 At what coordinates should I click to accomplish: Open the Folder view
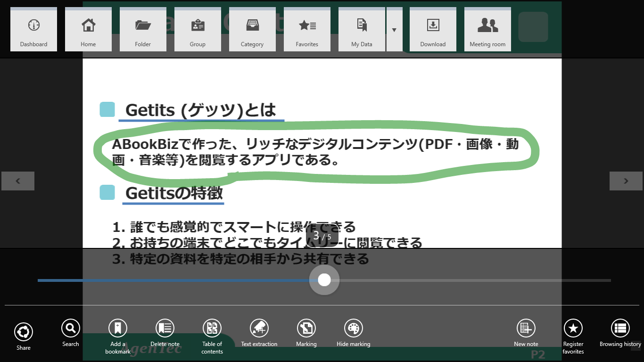coord(143,30)
